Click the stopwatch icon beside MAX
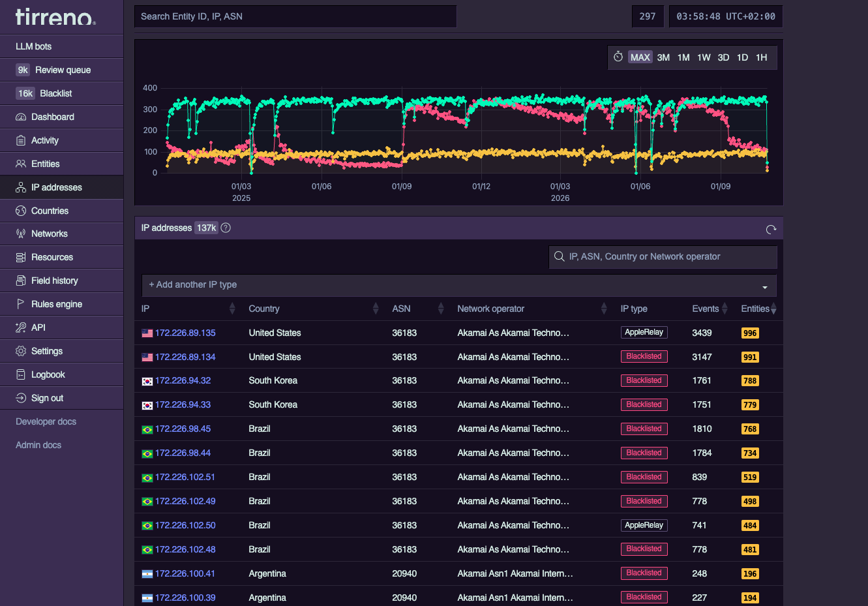 [x=618, y=57]
